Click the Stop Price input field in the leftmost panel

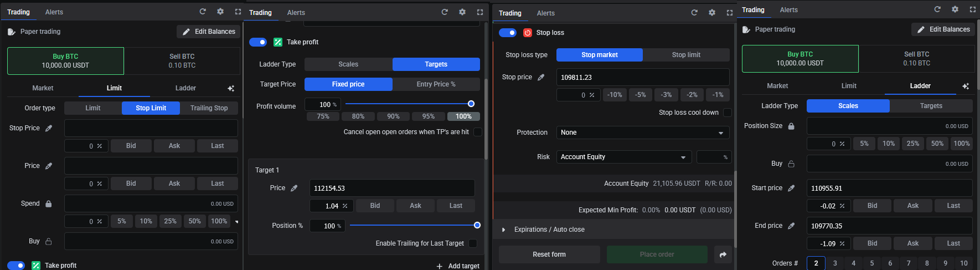pyautogui.click(x=151, y=128)
